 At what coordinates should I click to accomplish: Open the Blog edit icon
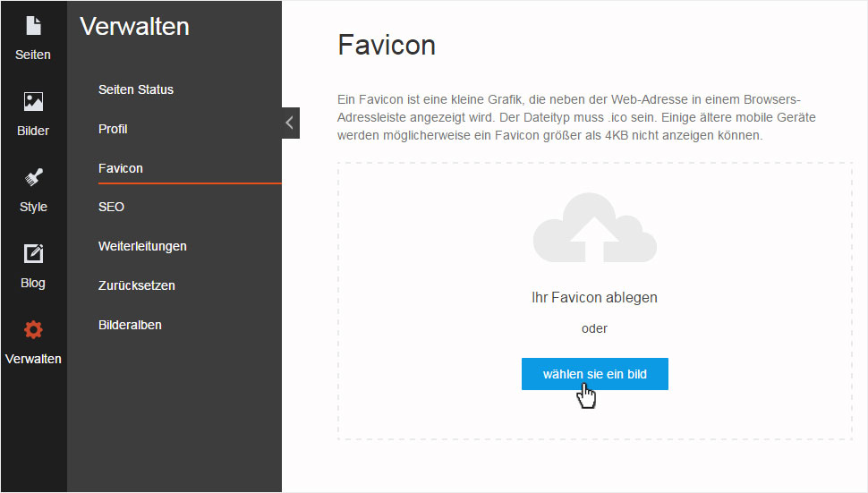click(x=33, y=253)
